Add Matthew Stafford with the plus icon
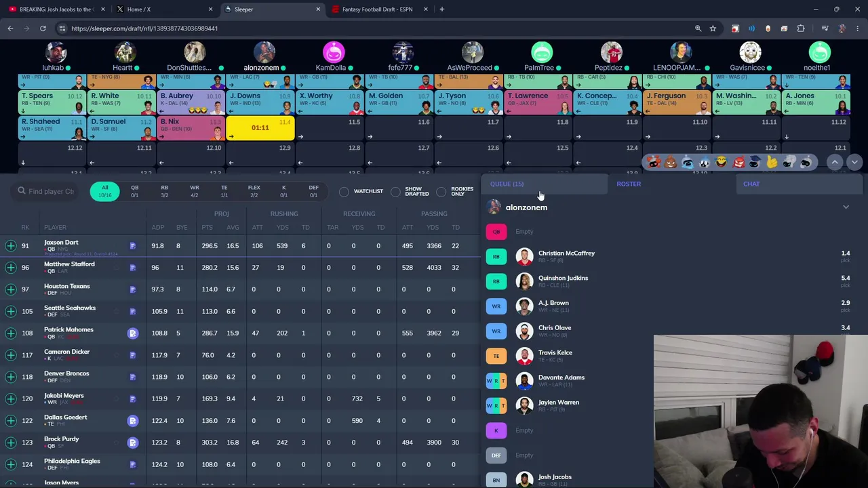 11,268
